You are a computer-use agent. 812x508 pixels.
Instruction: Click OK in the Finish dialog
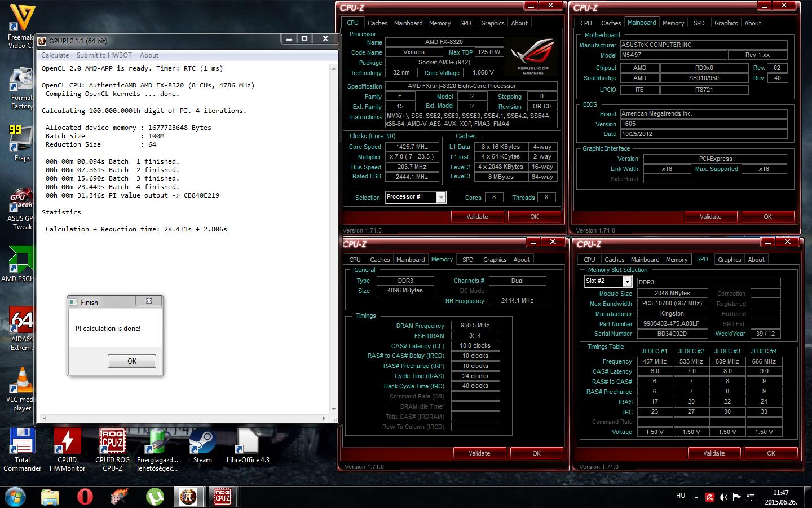[132, 361]
